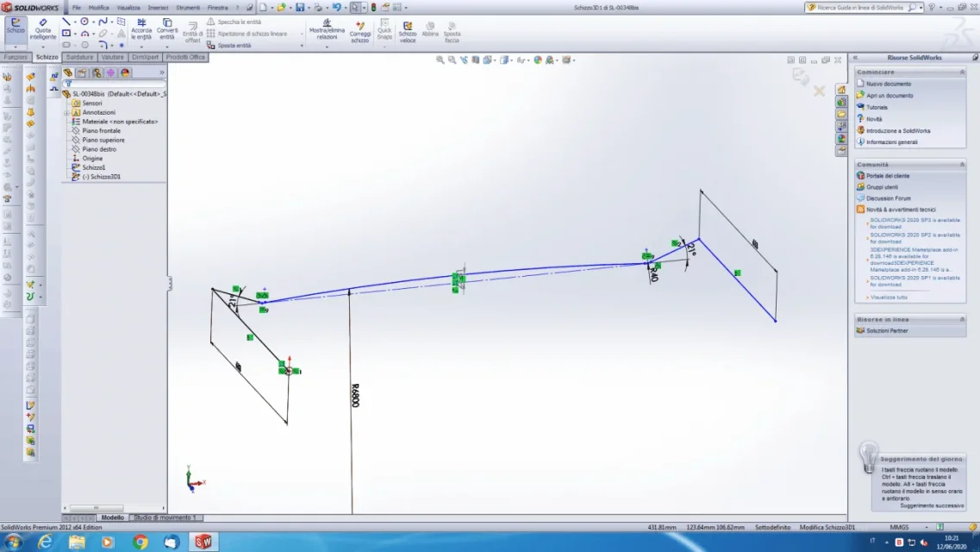This screenshot has height=552, width=980.
Task: Select the Point sketch tool
Action: pyautogui.click(x=122, y=45)
